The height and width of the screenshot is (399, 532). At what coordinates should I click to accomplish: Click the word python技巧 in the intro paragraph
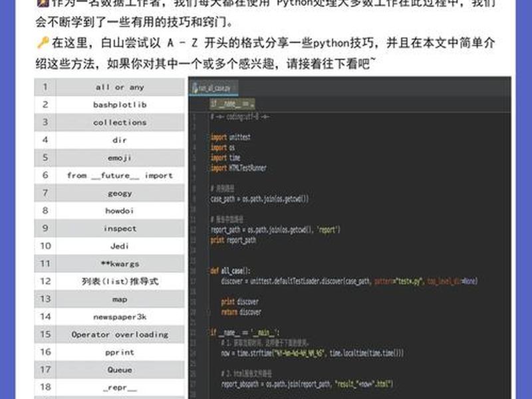pos(343,43)
